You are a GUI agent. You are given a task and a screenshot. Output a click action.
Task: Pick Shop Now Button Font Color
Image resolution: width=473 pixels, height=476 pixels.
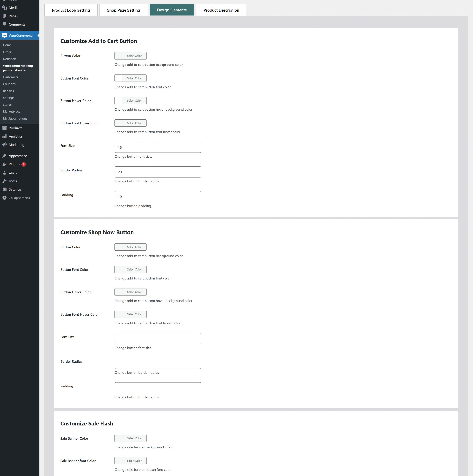click(x=130, y=270)
